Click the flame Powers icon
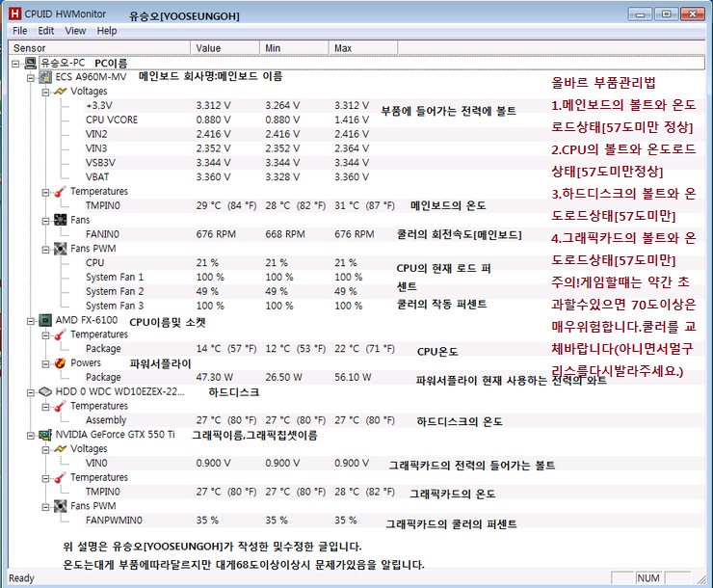 point(60,362)
